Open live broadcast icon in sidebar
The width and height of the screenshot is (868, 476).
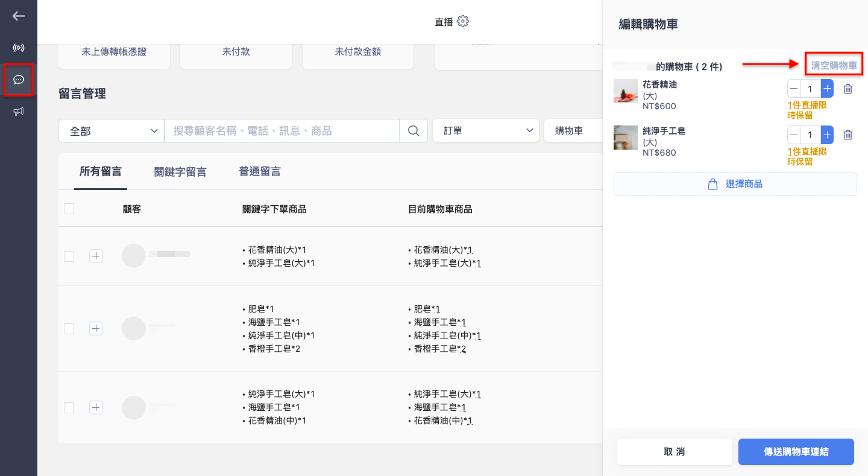coord(19,48)
